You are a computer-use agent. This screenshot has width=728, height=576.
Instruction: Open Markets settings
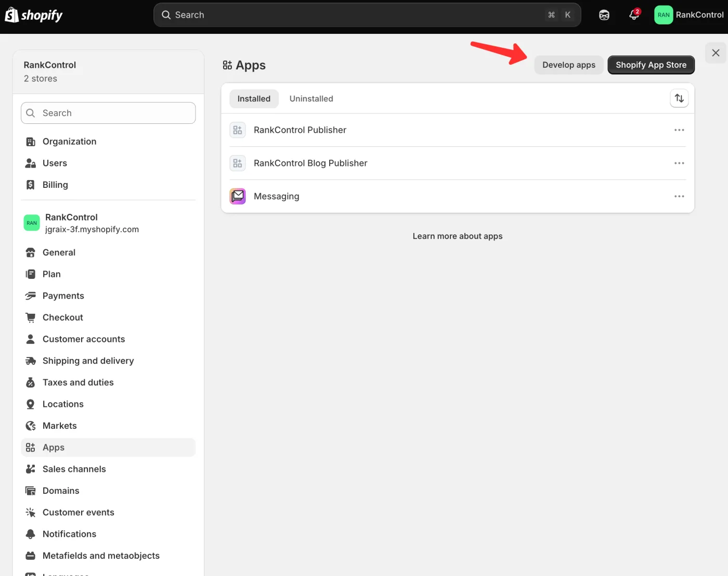tap(108, 426)
